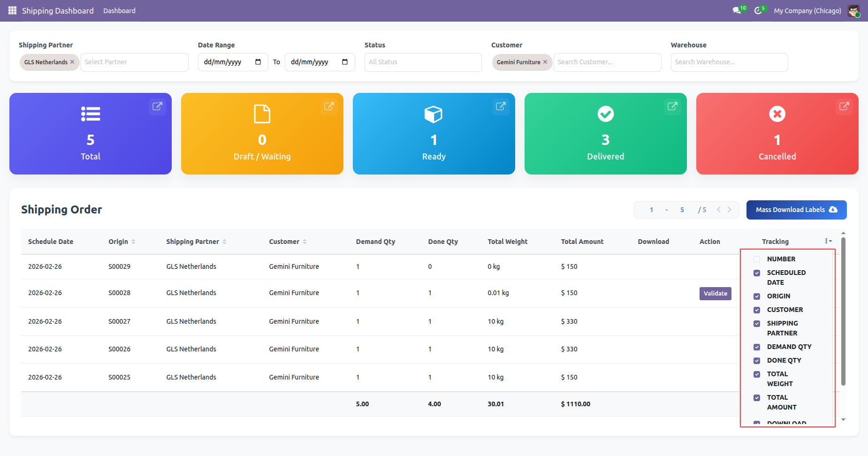The width and height of the screenshot is (868, 456).
Task: Open the All Status dropdown
Action: point(423,62)
